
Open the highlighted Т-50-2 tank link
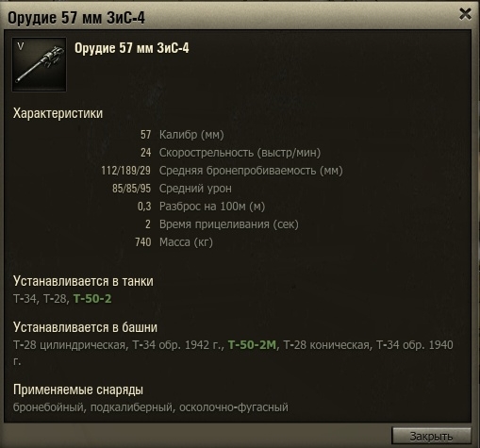pos(92,299)
